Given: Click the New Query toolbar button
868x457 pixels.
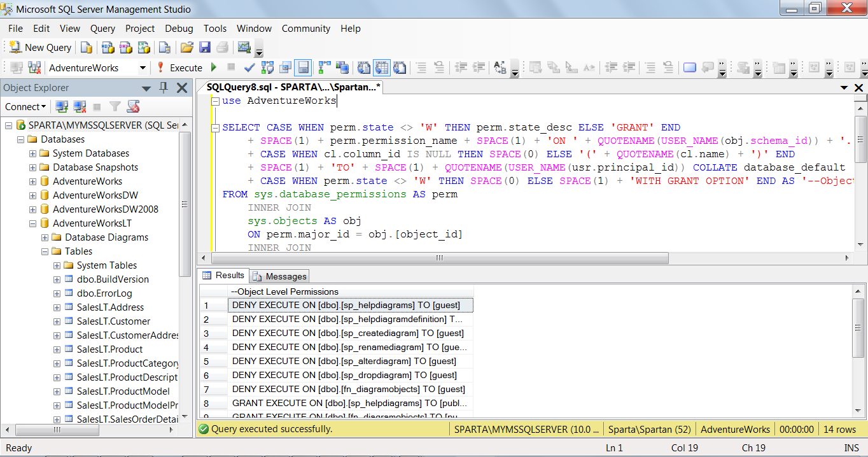Looking at the screenshot, I should coord(41,48).
